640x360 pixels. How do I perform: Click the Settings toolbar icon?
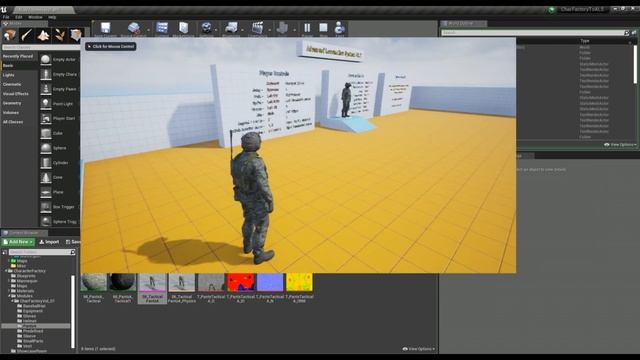point(206,29)
